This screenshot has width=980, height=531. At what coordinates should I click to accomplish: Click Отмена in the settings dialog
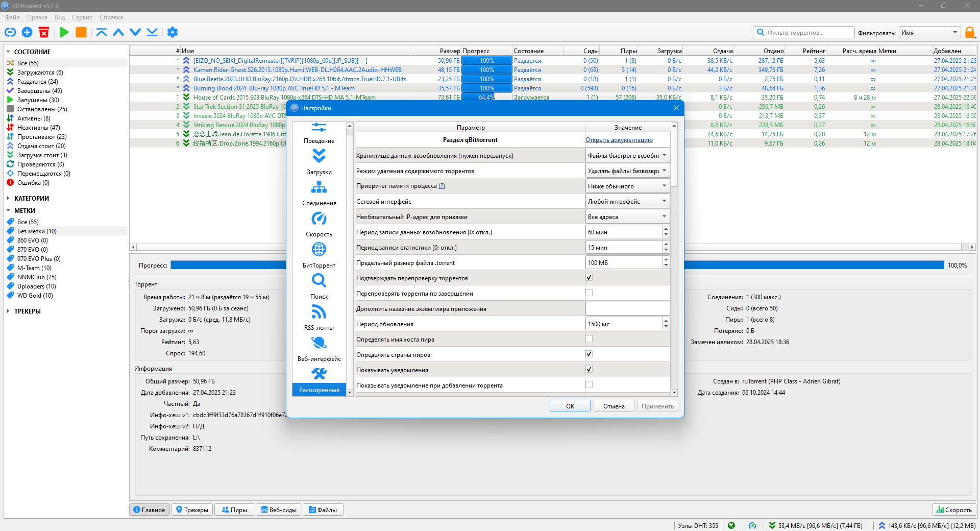click(x=614, y=406)
